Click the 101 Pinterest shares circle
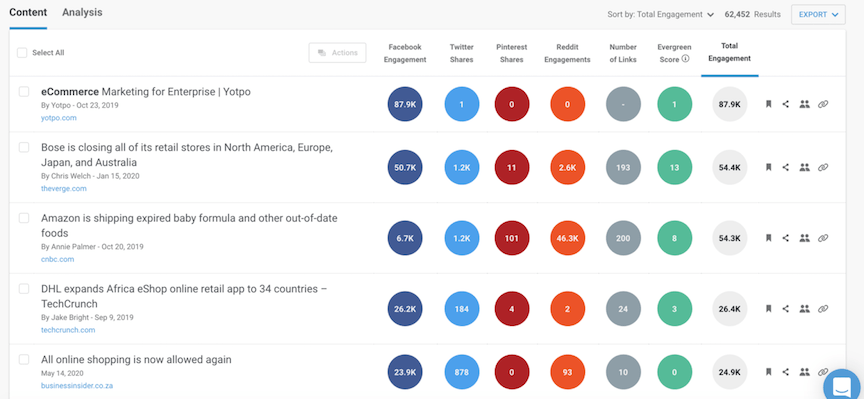This screenshot has width=864, height=399. (x=511, y=238)
